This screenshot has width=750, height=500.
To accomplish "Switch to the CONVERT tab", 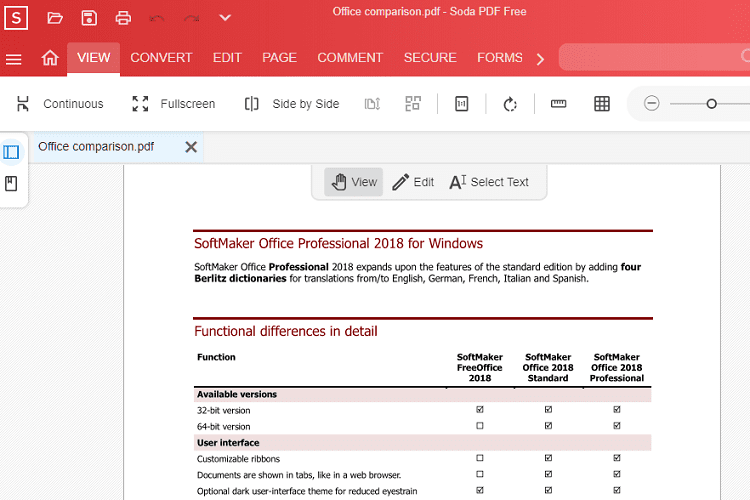I will coord(161,58).
